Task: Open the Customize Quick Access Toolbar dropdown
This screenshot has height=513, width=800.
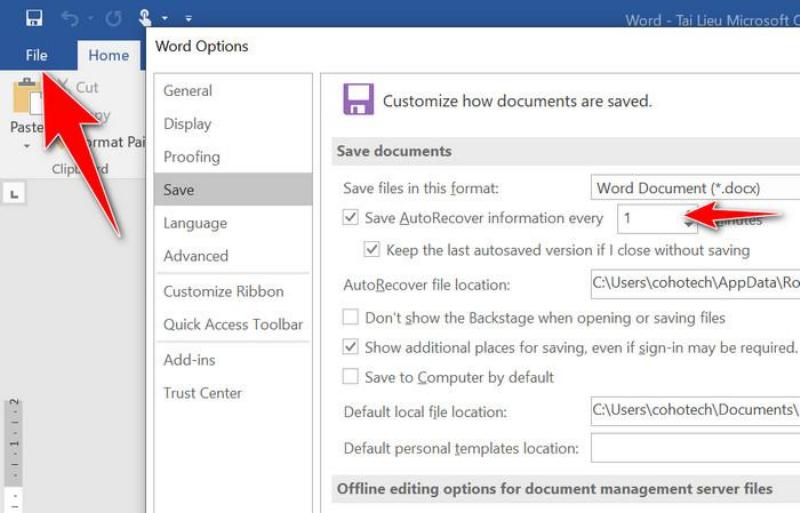Action: coord(189,19)
